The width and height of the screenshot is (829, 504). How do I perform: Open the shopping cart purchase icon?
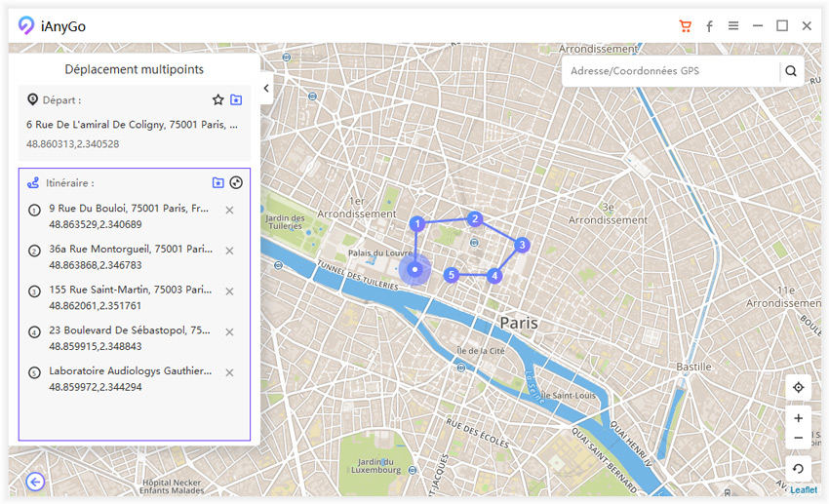(686, 26)
